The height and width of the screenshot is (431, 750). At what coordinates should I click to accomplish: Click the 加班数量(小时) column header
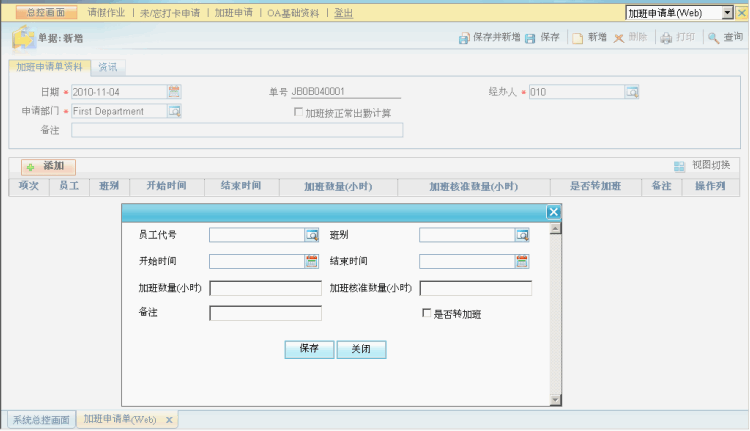click(338, 187)
